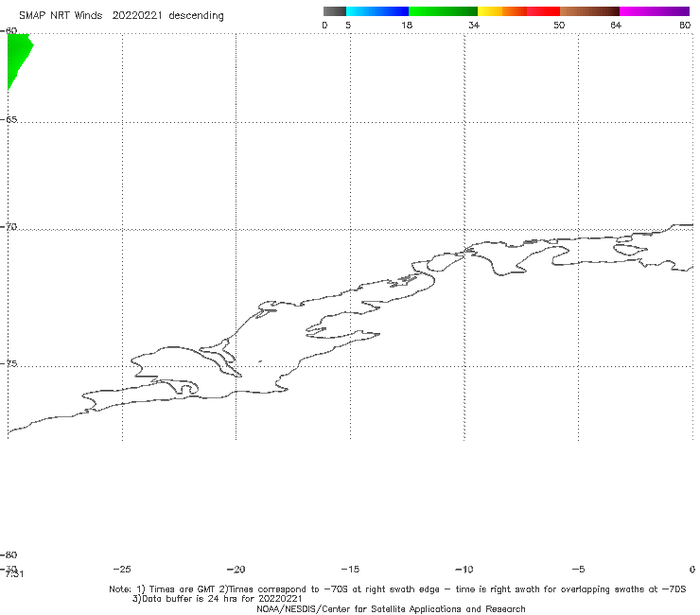Click the word 'descending' in the title

point(196,16)
